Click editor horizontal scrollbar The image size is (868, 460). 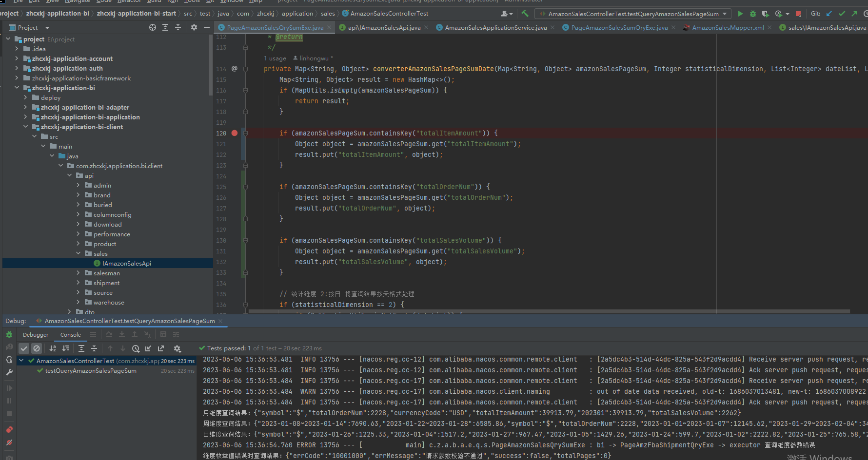pos(549,311)
